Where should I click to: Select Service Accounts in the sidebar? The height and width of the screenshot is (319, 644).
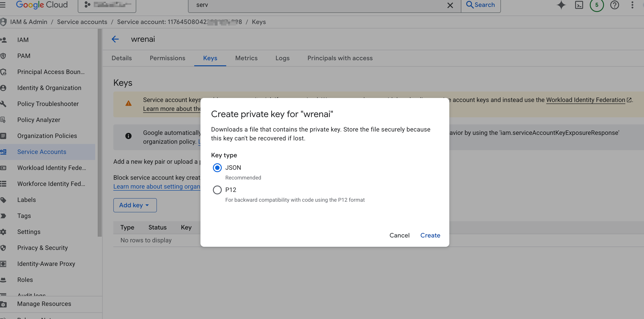42,152
